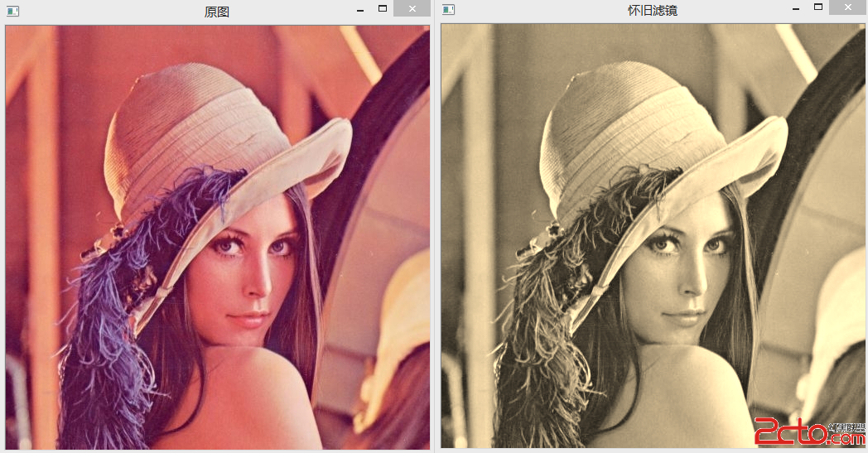
Task: Close the 怀旧滤镜 window
Action: point(848,7)
